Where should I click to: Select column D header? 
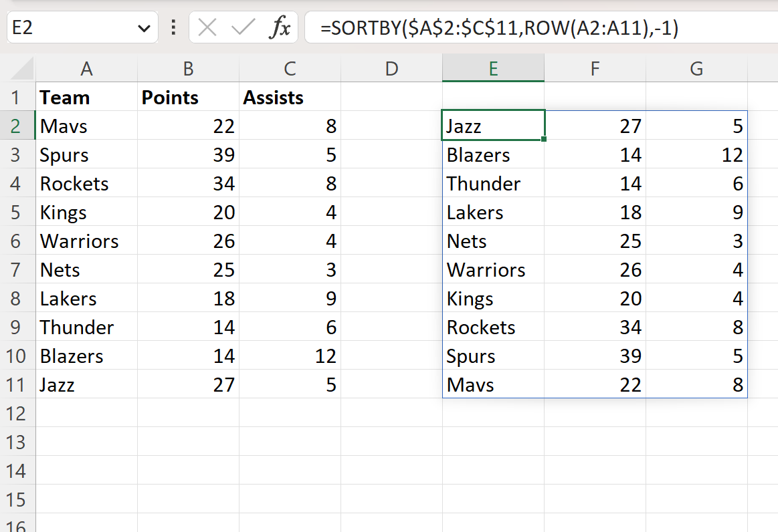click(391, 68)
